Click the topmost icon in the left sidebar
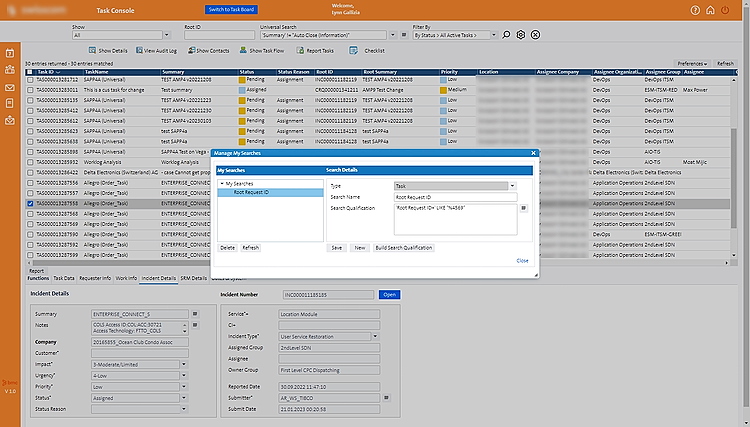750x427 pixels. tap(9, 52)
